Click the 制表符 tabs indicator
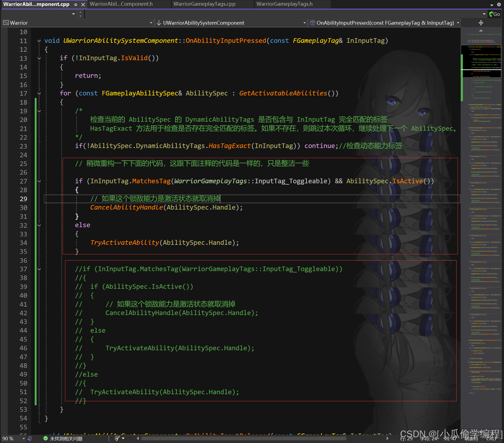The image size is (504, 443). (x=471, y=438)
